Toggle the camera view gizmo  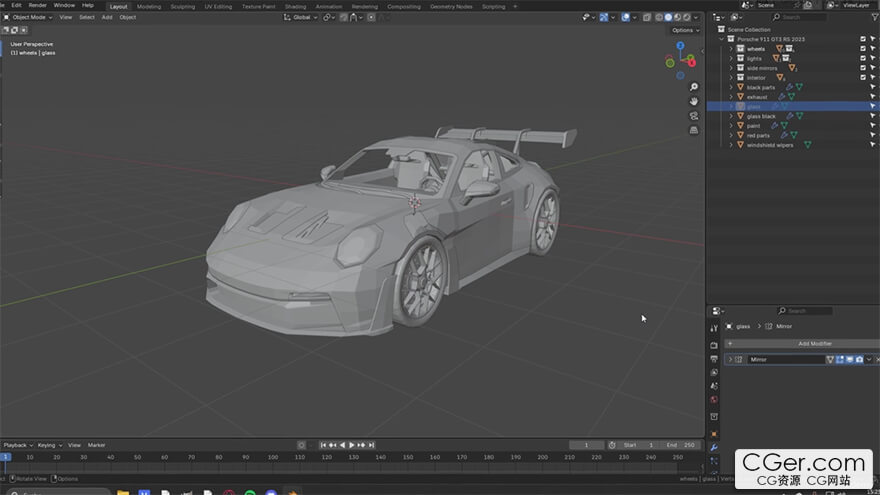(x=694, y=115)
